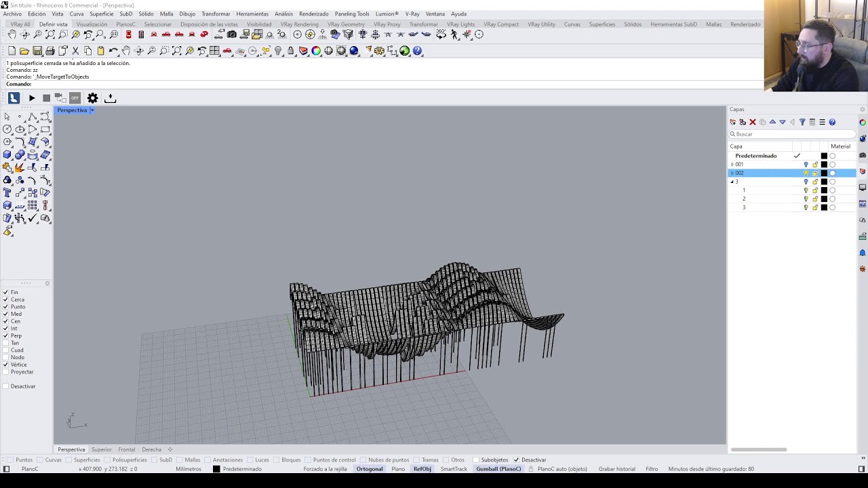Viewport: 868px width, 488px height.
Task: Click the Print icon in toolbar
Action: (50, 51)
